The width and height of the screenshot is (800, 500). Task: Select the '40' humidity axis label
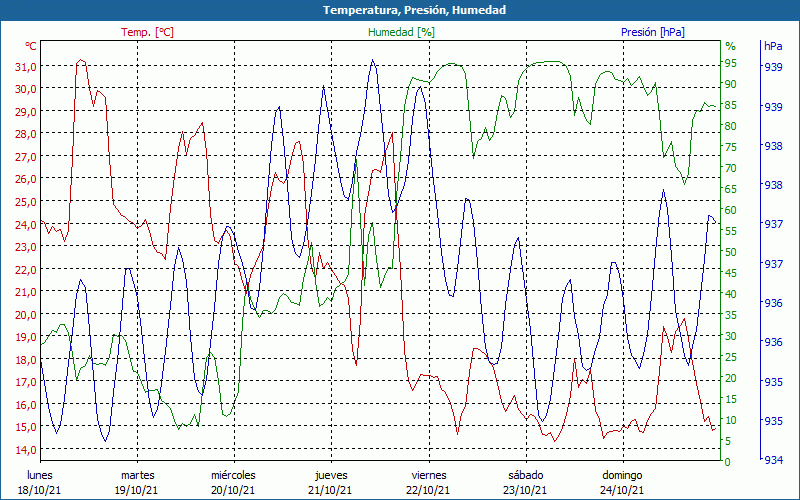[731, 294]
